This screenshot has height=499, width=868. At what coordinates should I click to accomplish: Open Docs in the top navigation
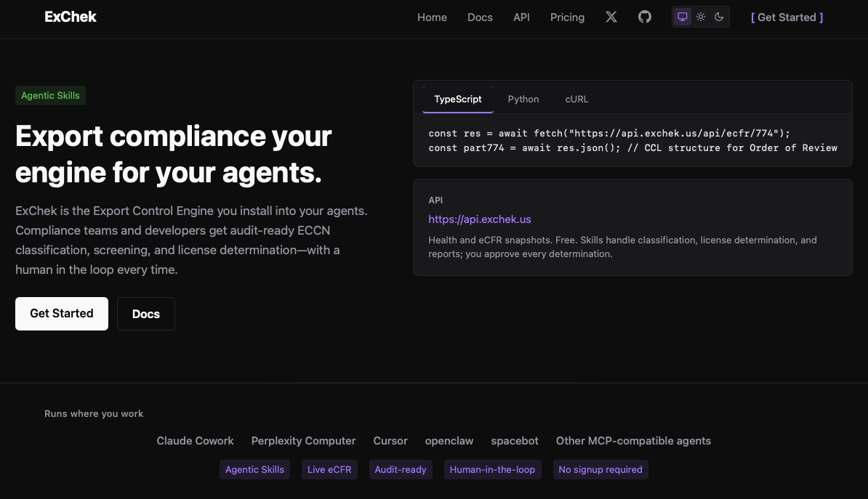click(x=480, y=17)
